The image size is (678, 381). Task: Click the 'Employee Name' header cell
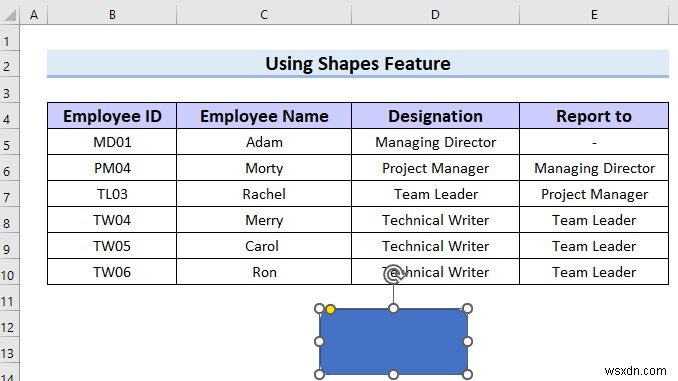[264, 116]
